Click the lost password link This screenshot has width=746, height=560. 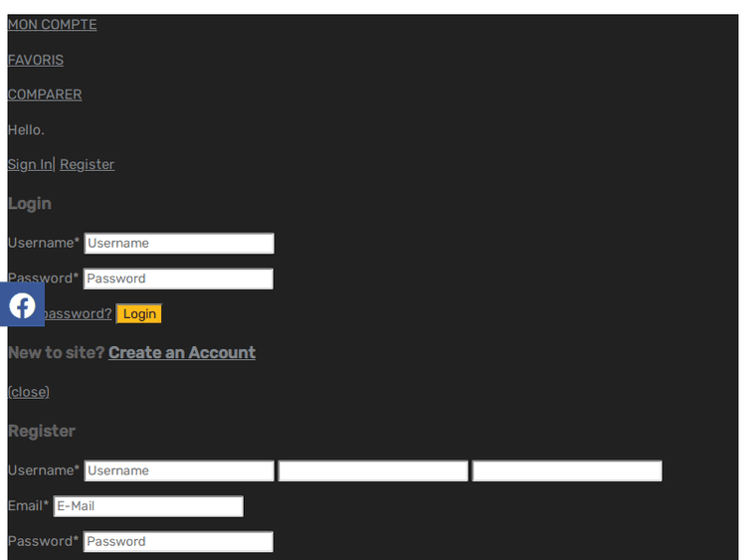[x=80, y=314]
